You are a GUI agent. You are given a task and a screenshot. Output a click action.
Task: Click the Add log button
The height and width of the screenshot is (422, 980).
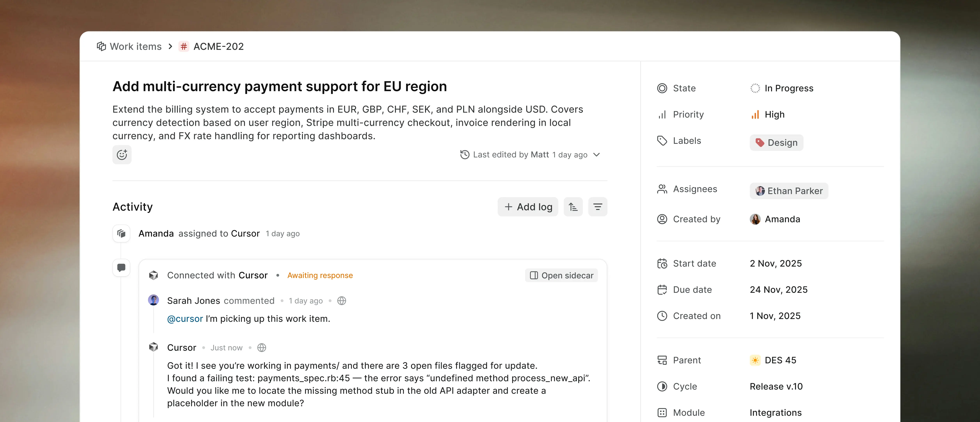point(528,207)
